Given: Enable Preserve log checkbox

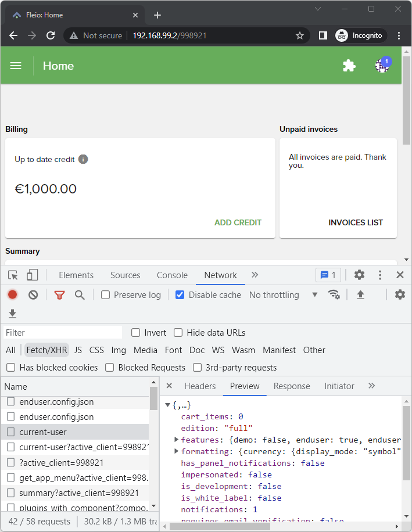Looking at the screenshot, I should [x=106, y=294].
